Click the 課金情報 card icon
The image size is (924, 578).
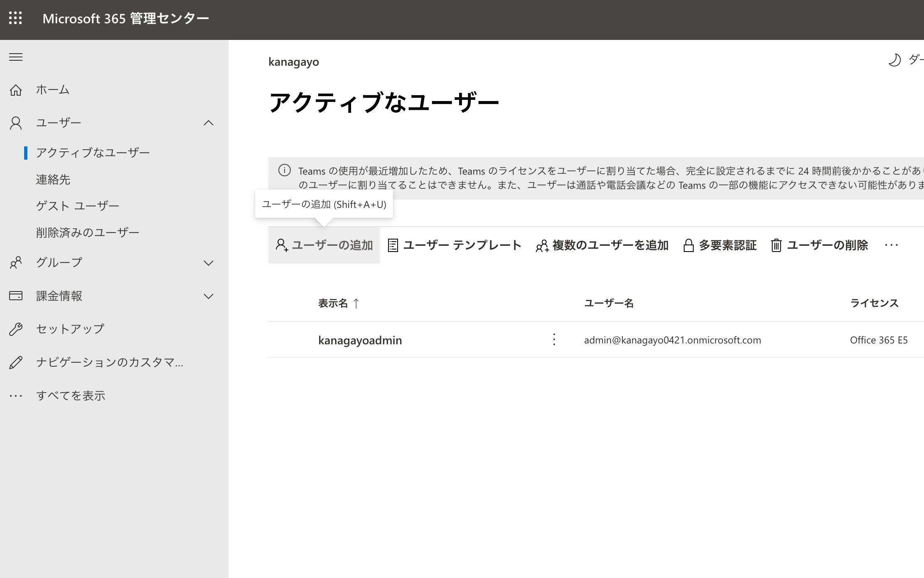click(16, 296)
